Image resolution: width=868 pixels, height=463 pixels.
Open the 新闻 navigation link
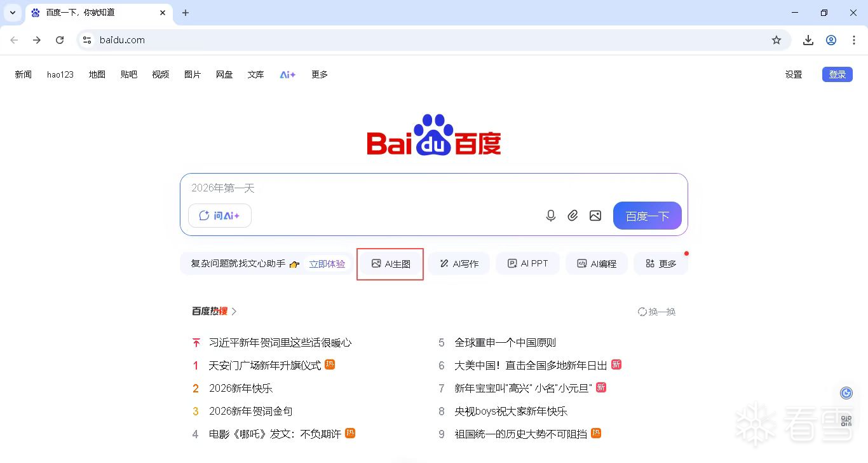tap(24, 74)
